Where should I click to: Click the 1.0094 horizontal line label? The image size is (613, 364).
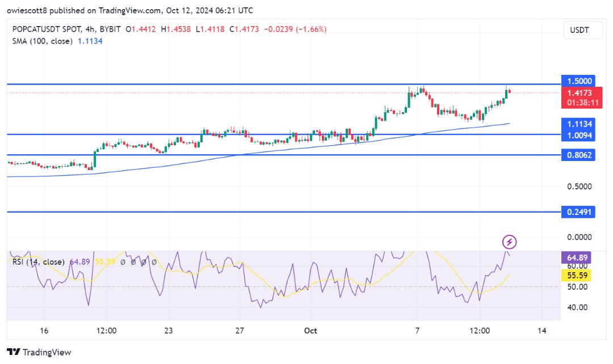[x=577, y=136]
